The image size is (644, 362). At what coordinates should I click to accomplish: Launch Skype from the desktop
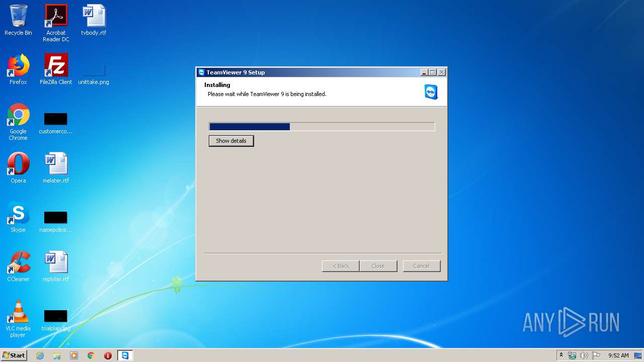coord(18,217)
